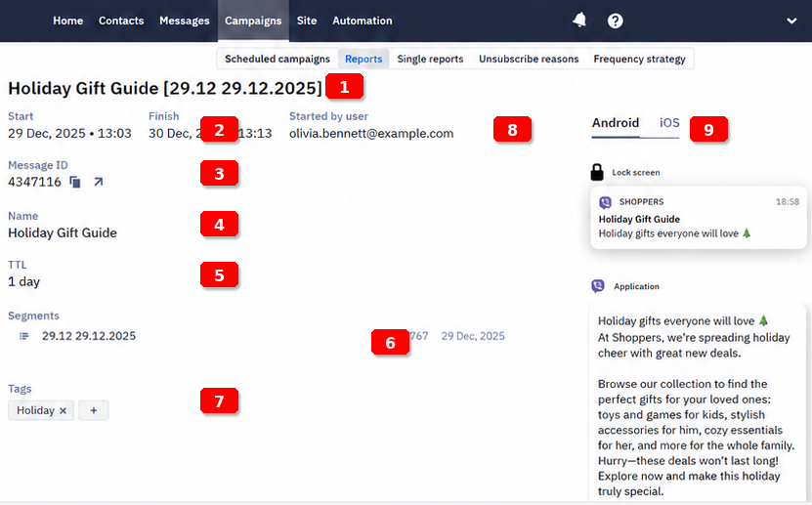Viewport: 812px width, 505px height.
Task: Click the Viber icon in the notification
Action: tap(605, 202)
